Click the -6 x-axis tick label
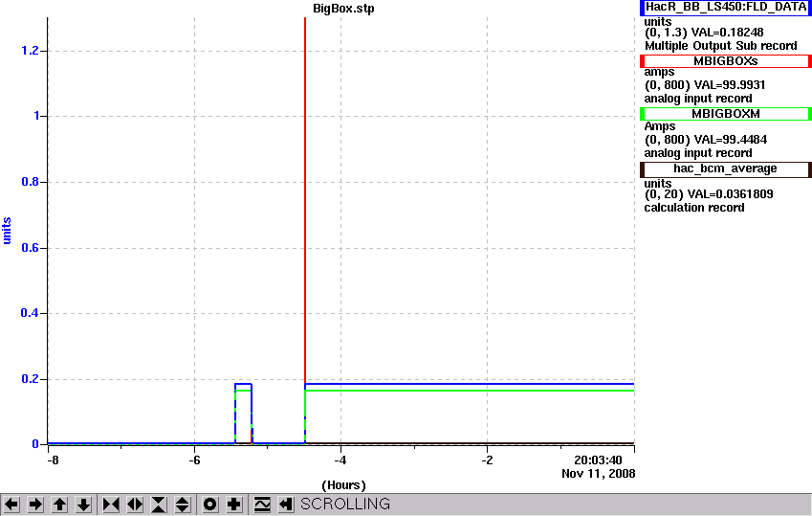The width and height of the screenshot is (812, 516). pyautogui.click(x=194, y=460)
